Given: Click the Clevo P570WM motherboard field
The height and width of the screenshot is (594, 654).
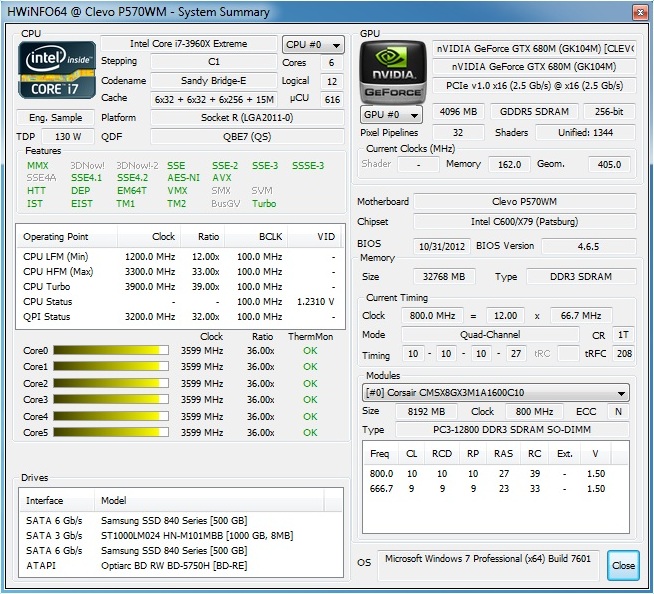Looking at the screenshot, I should (525, 201).
